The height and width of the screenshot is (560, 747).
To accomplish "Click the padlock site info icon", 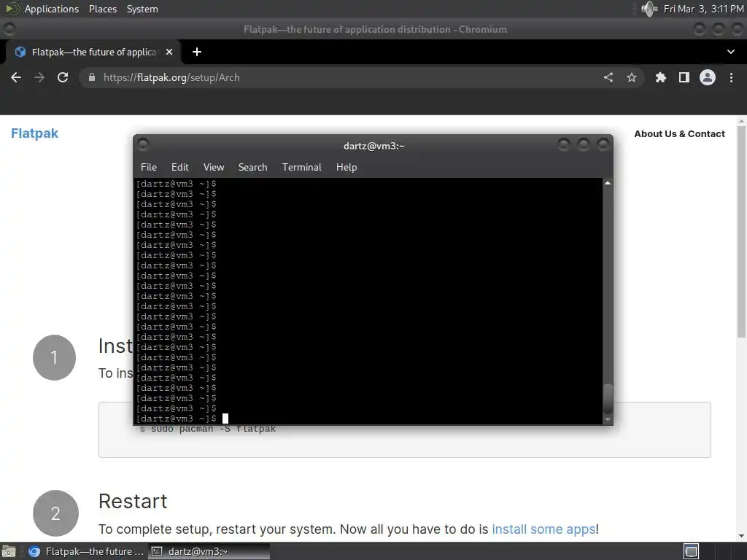I will (x=92, y=77).
